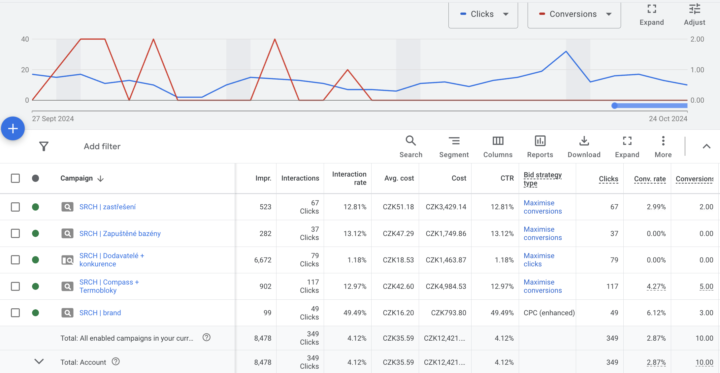Open the Columns icon
720x373 pixels.
tap(498, 141)
